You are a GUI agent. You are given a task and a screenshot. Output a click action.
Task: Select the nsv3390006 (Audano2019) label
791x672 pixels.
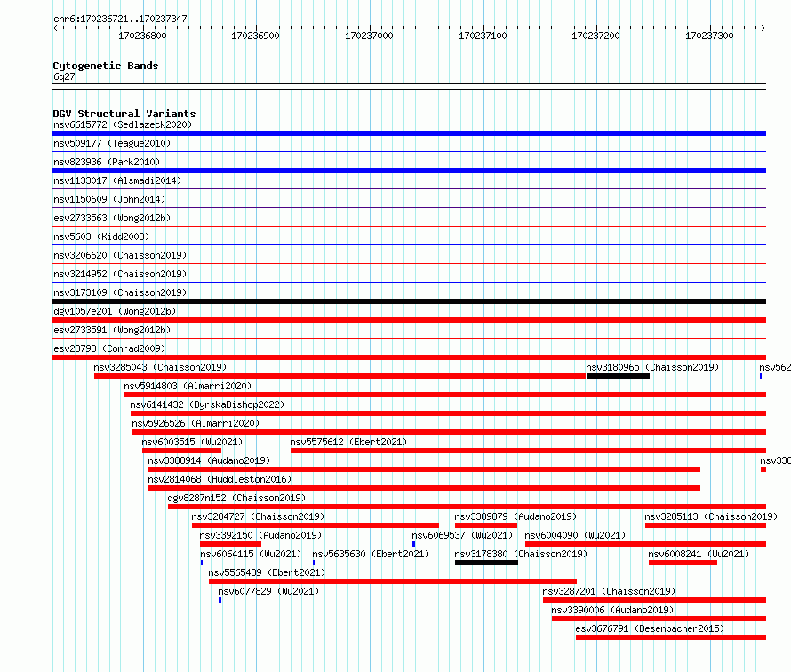tap(612, 610)
